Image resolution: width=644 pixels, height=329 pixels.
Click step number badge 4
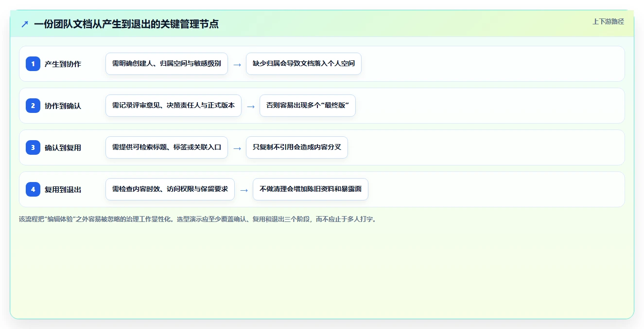(x=33, y=189)
